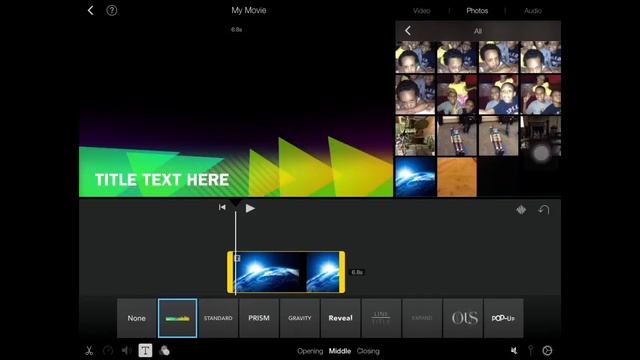Image resolution: width=640 pixels, height=360 pixels.
Task: Select the Earth clip in the timeline
Action: 286,272
